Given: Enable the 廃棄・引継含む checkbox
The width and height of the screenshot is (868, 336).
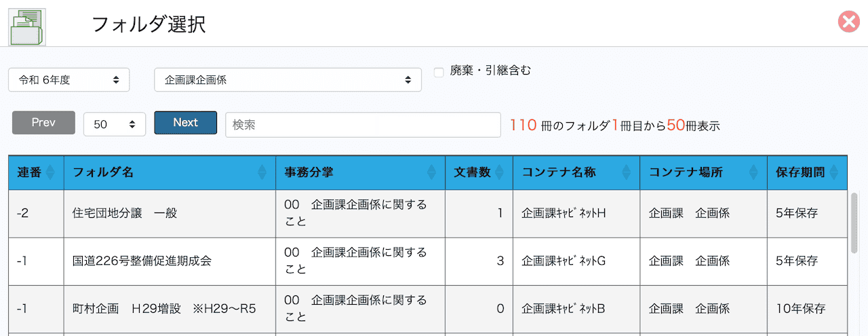Looking at the screenshot, I should tap(439, 72).
